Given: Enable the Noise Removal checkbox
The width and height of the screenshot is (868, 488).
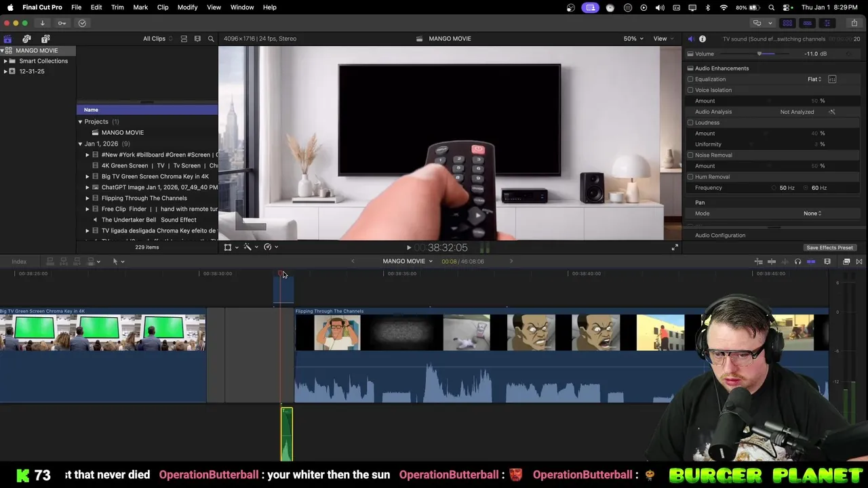Looking at the screenshot, I should tap(690, 155).
